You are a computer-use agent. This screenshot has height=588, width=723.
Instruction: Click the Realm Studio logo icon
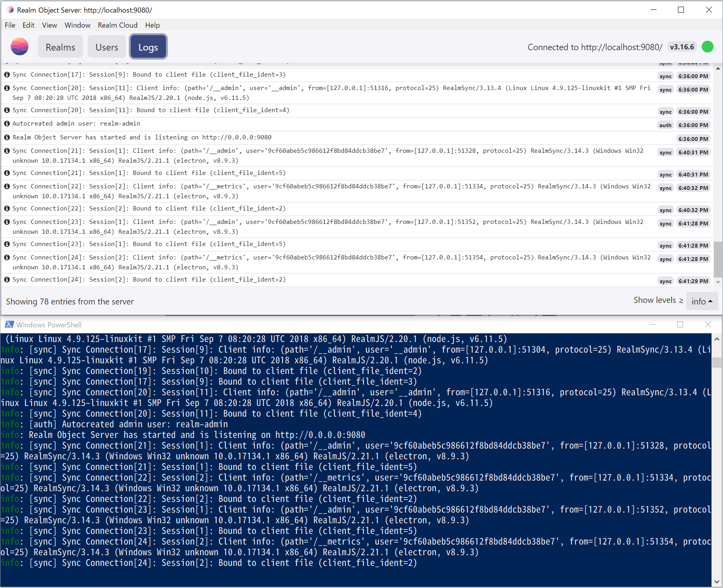pyautogui.click(x=19, y=47)
